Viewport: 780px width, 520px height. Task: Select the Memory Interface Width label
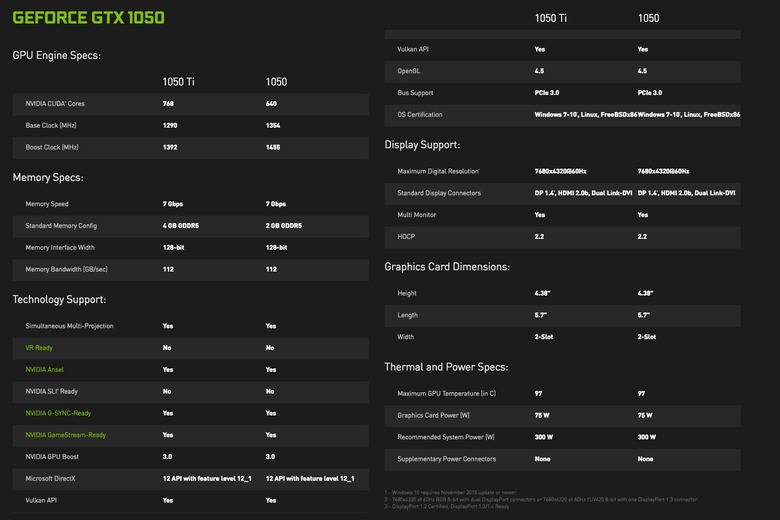pyautogui.click(x=60, y=248)
